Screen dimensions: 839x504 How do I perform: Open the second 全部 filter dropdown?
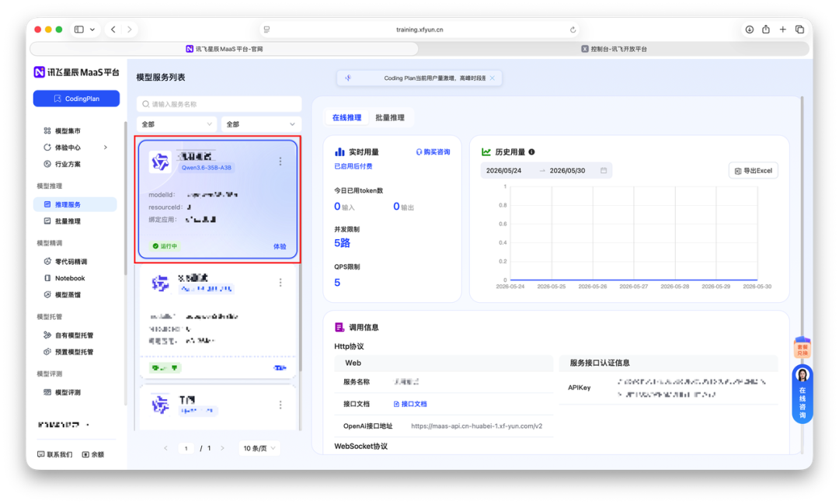click(x=261, y=124)
